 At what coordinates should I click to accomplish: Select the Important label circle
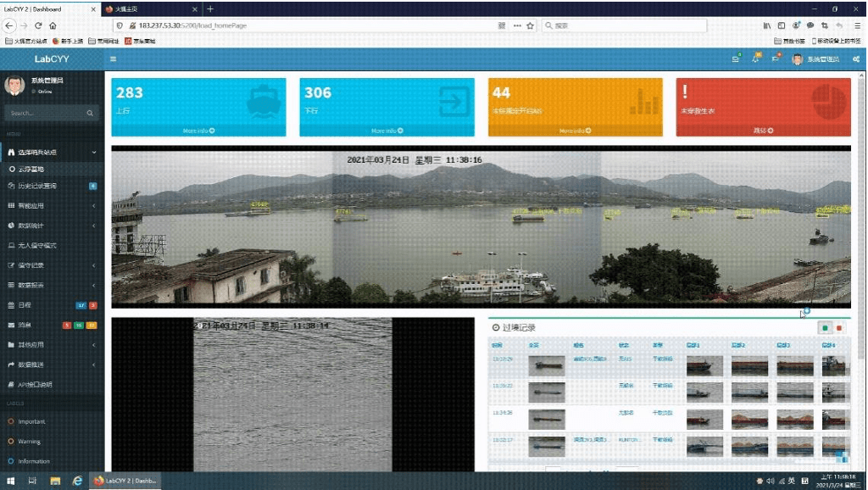coord(11,421)
